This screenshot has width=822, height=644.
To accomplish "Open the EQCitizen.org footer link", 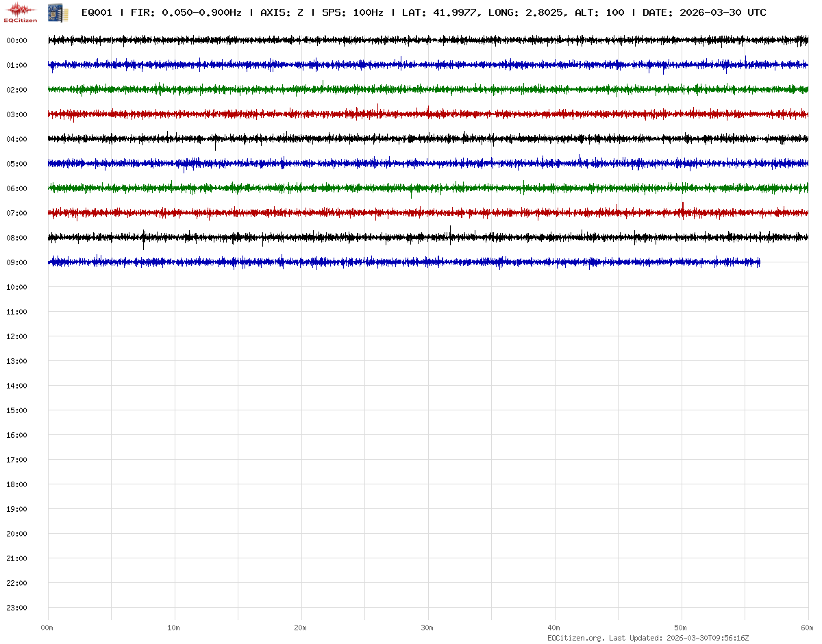I will click(x=575, y=638).
